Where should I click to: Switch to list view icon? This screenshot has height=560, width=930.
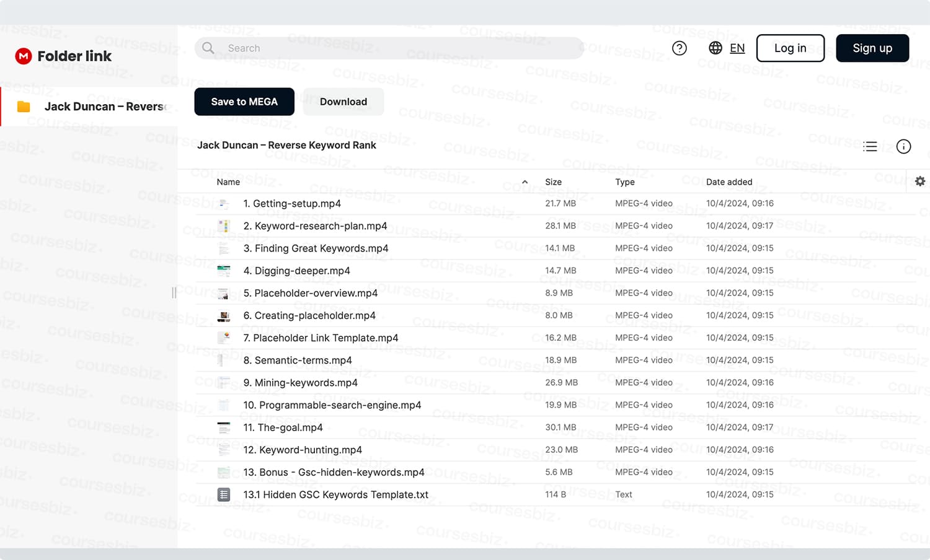(870, 147)
